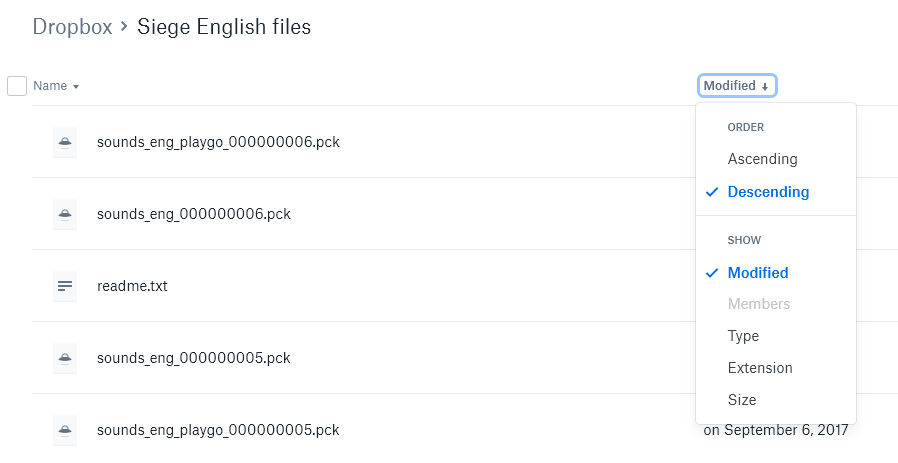The width and height of the screenshot is (898, 463).
Task: Go to Dropbox root in breadcrumb
Action: tap(72, 27)
